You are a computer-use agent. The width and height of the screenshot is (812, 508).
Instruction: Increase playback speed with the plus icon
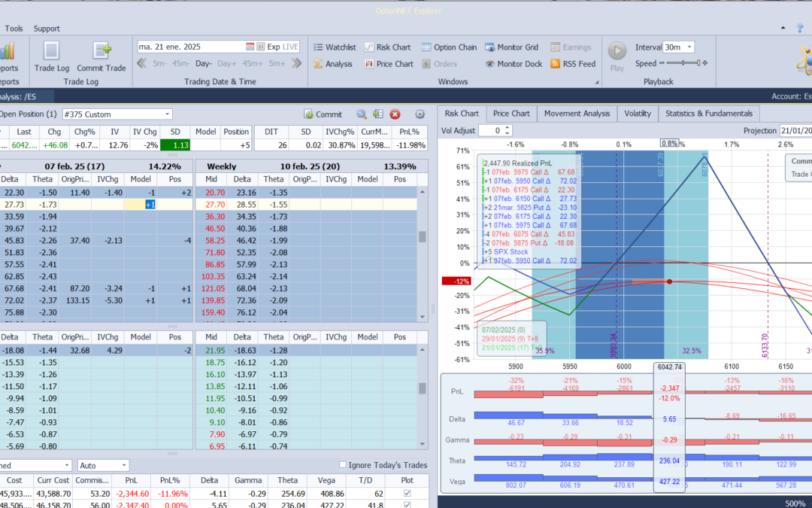coord(704,63)
